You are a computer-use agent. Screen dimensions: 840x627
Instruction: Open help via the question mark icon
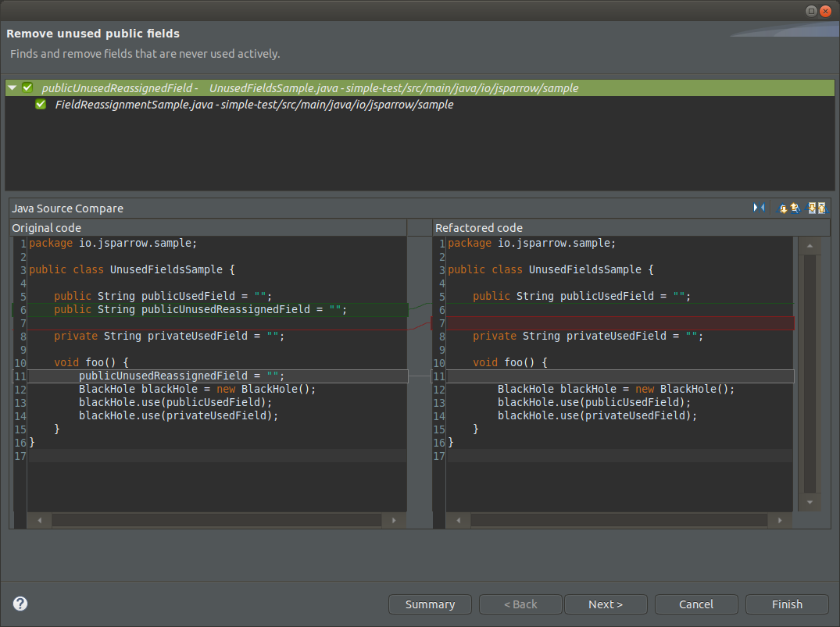[x=20, y=604]
